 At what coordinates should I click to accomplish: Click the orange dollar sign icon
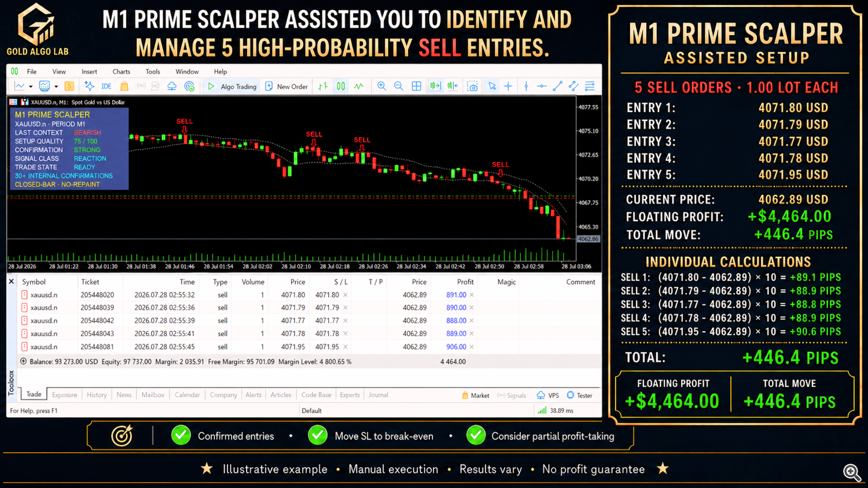pos(69,86)
